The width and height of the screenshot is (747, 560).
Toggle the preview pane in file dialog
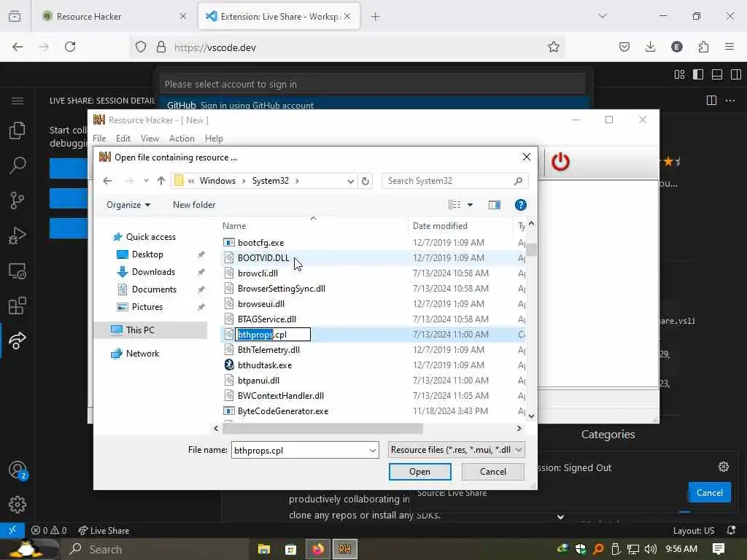click(x=495, y=205)
